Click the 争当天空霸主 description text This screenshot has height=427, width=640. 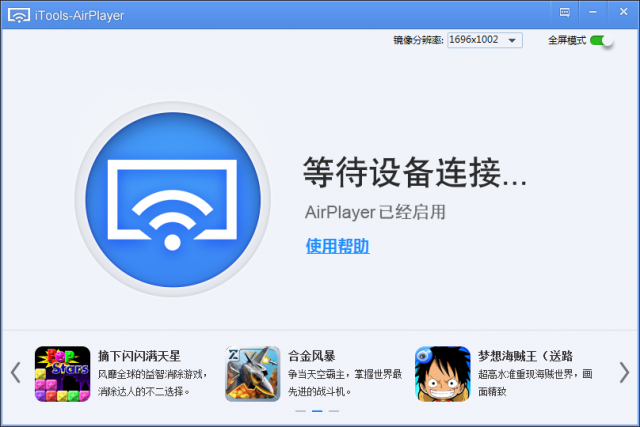[345, 383]
